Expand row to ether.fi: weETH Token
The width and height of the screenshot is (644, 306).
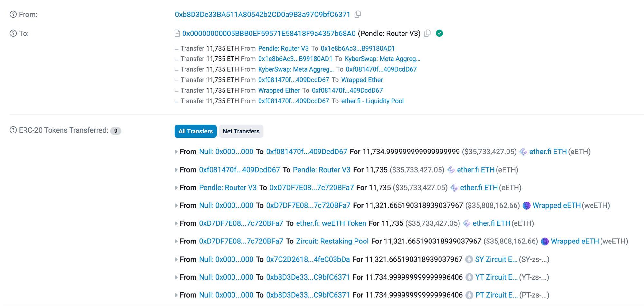[176, 223]
